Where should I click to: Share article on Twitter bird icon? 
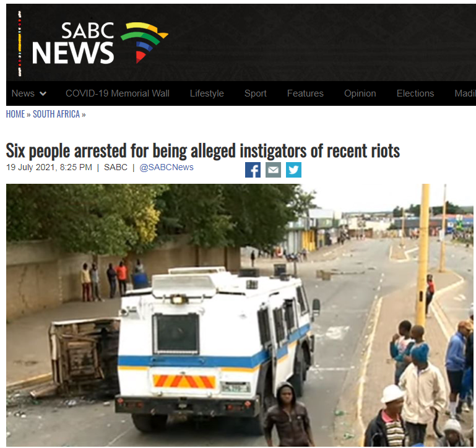click(293, 170)
